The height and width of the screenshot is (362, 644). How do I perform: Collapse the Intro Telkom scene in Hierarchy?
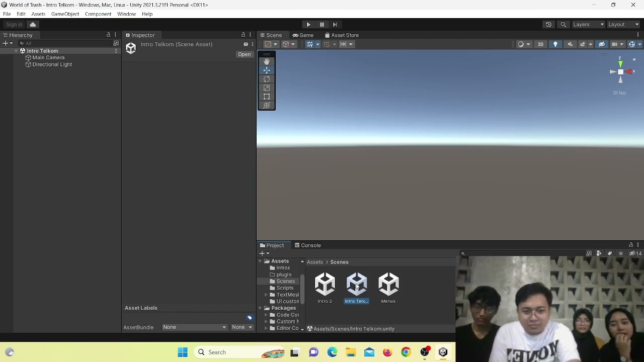[16, 51]
